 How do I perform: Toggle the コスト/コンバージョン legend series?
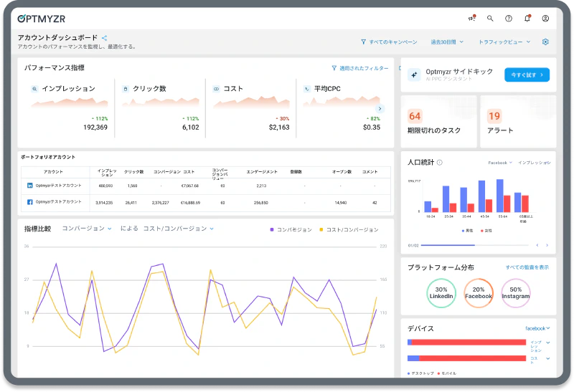click(x=349, y=229)
